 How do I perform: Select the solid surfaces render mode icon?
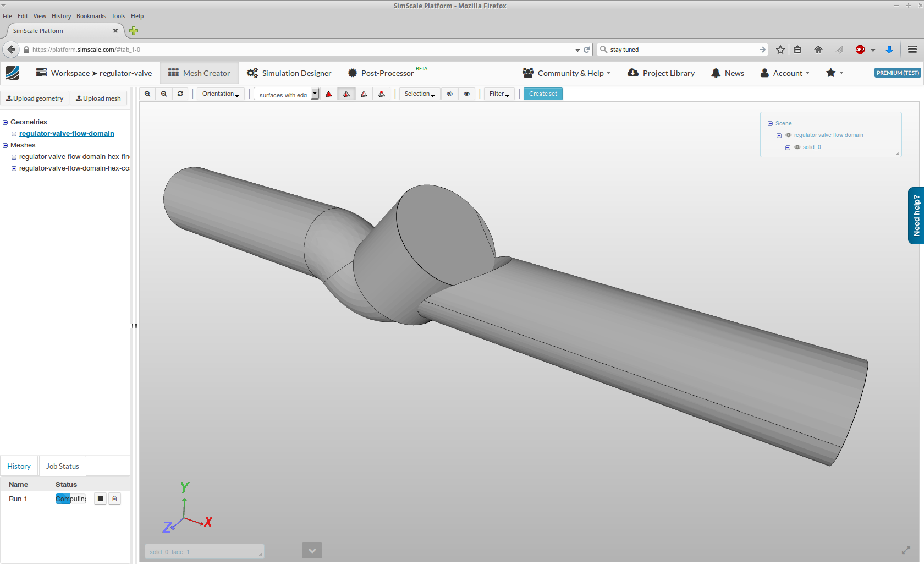(x=328, y=94)
